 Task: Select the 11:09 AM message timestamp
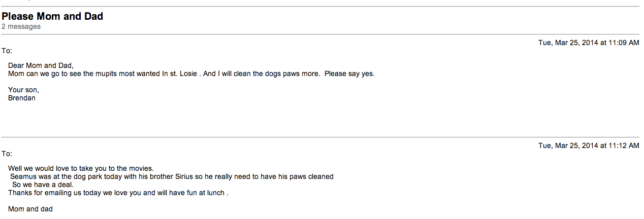589,43
